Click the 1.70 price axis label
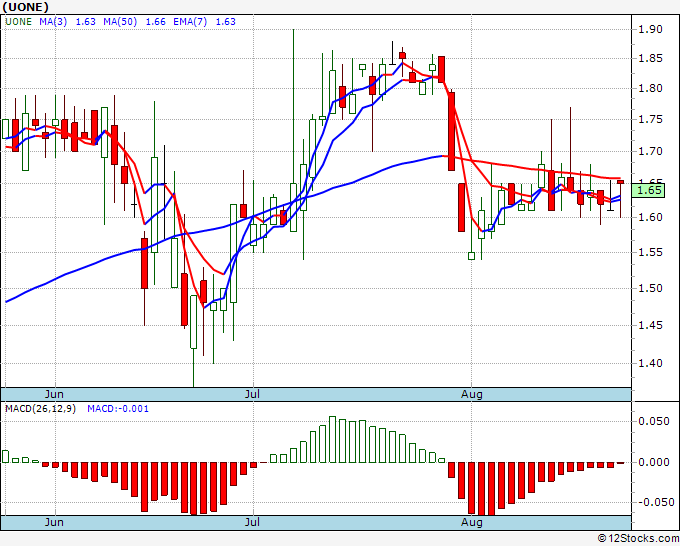The image size is (680, 546). (651, 151)
